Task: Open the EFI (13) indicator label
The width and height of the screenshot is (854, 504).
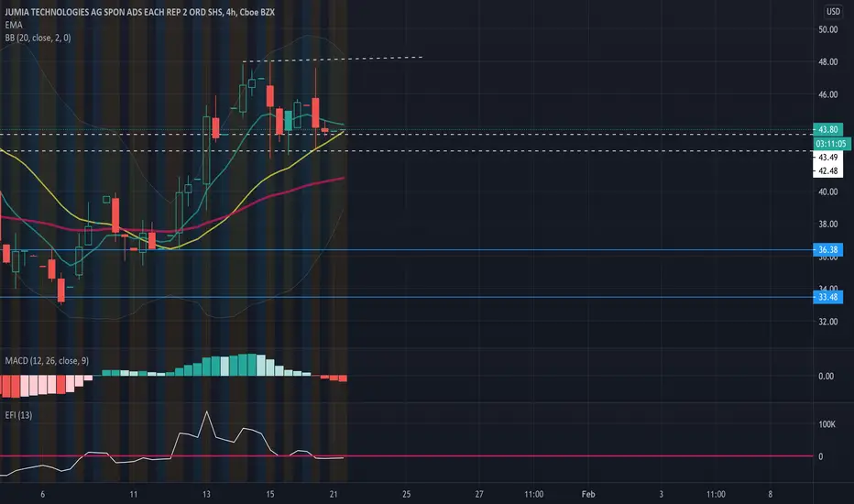Action: (18, 415)
